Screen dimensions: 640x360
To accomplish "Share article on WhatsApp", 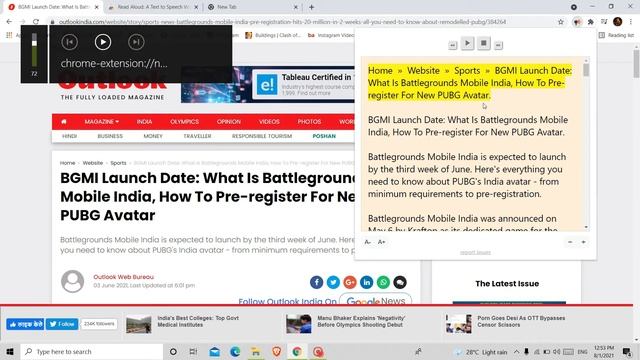I will pyautogui.click(x=383, y=282).
